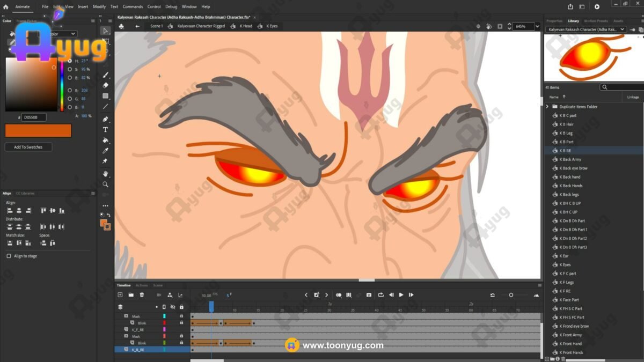Select the Paint Bucket tool
644x362 pixels.
(x=106, y=140)
